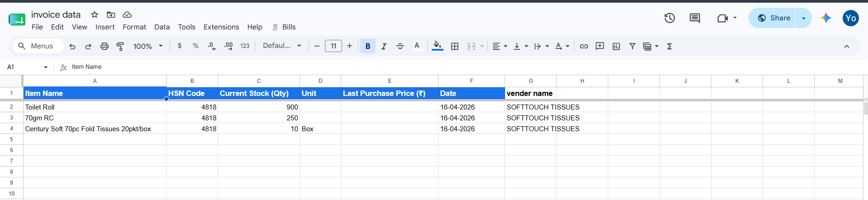Screen dimensions: 868x200
Task: Open the text color picker
Action: click(x=417, y=46)
